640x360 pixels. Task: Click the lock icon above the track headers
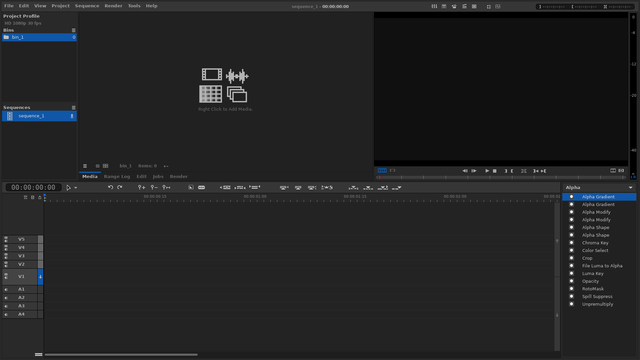click(40, 197)
